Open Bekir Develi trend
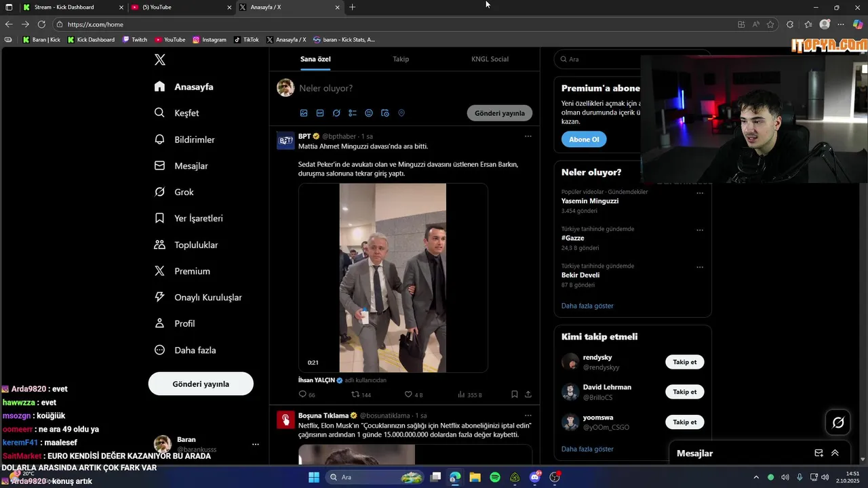Image resolution: width=868 pixels, height=488 pixels. (x=580, y=275)
